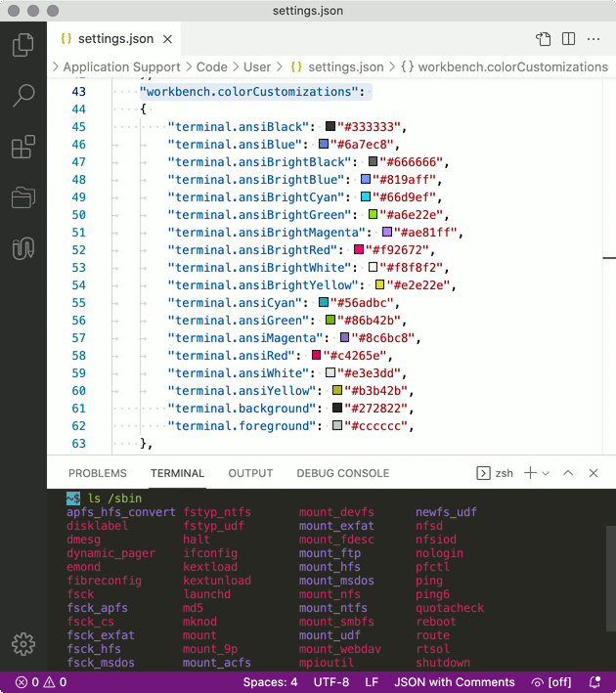Screen dimensions: 616x693
Task: Open the Extensions view in activity bar
Action: point(23,147)
